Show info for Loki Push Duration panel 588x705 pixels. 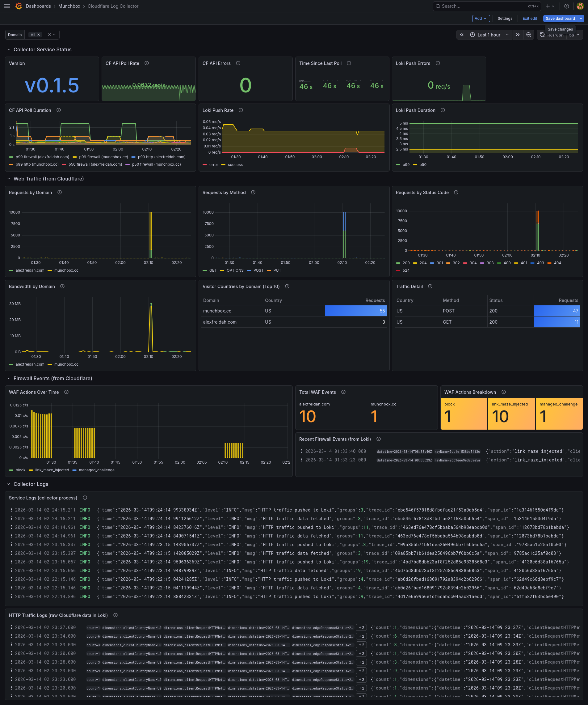(x=443, y=110)
